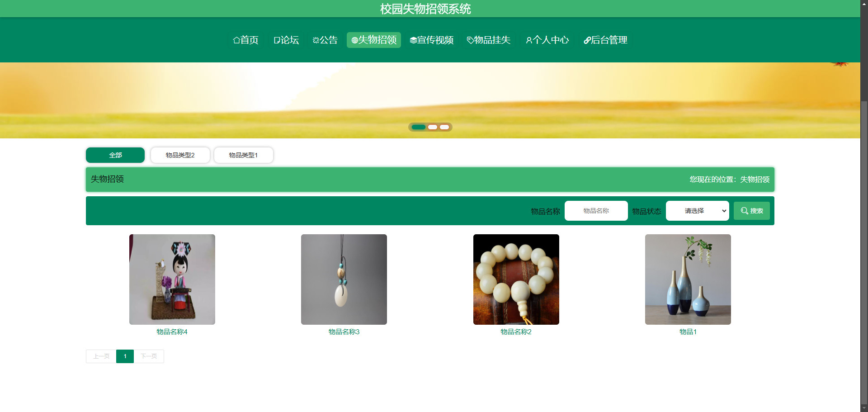The width and height of the screenshot is (868, 412).
Task: Click the home icon beside 首页
Action: (236, 40)
